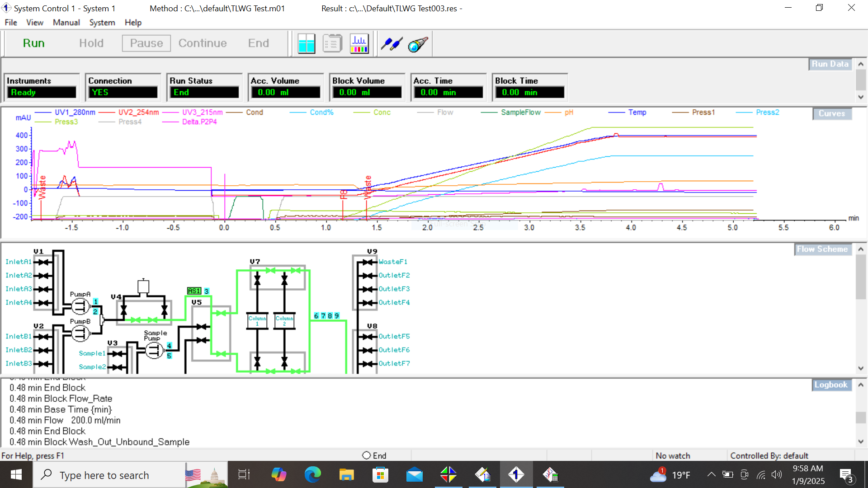Click the Flow Scheme pane label
This screenshot has width=868, height=488.
coord(822,249)
